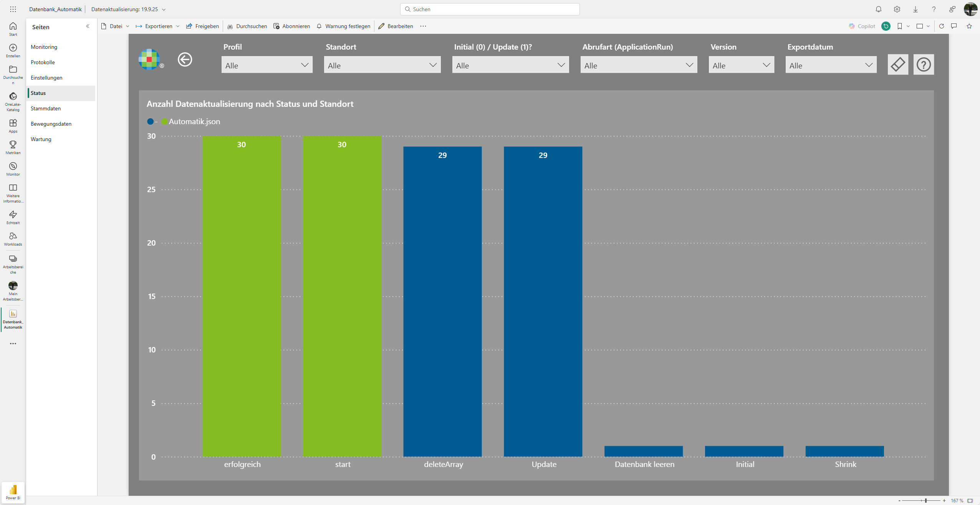Click the Abonnieren button

pyautogui.click(x=291, y=26)
